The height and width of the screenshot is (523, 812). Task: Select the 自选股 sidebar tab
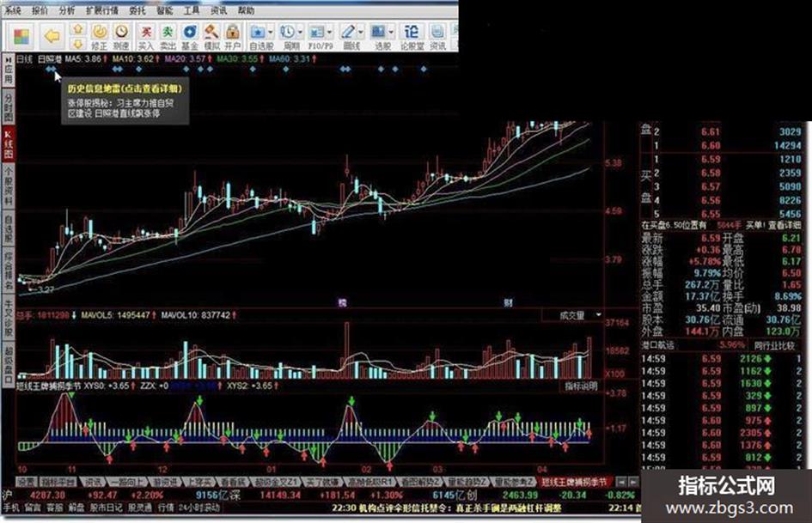click(x=9, y=229)
